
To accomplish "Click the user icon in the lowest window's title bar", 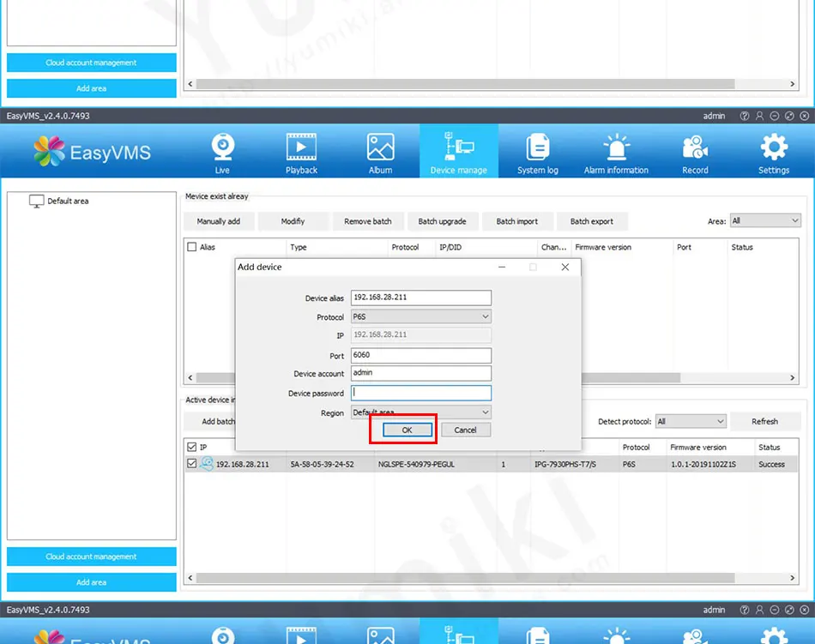I will point(759,610).
